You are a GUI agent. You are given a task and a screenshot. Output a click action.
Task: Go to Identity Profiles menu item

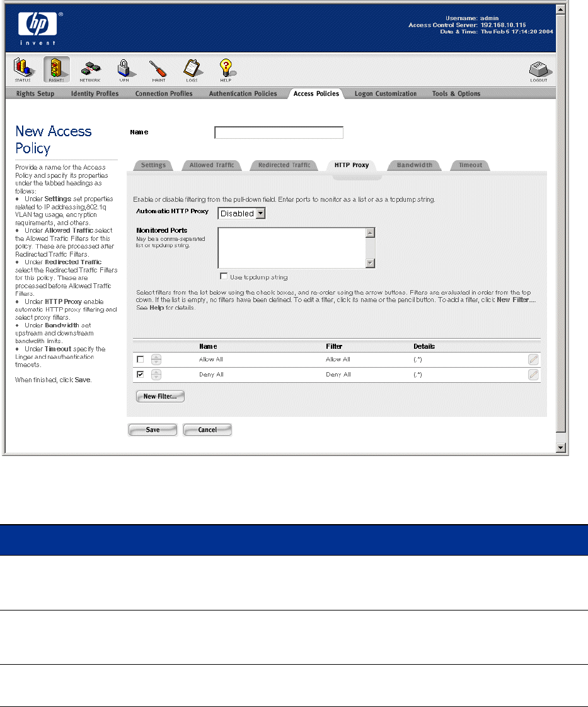click(x=95, y=94)
